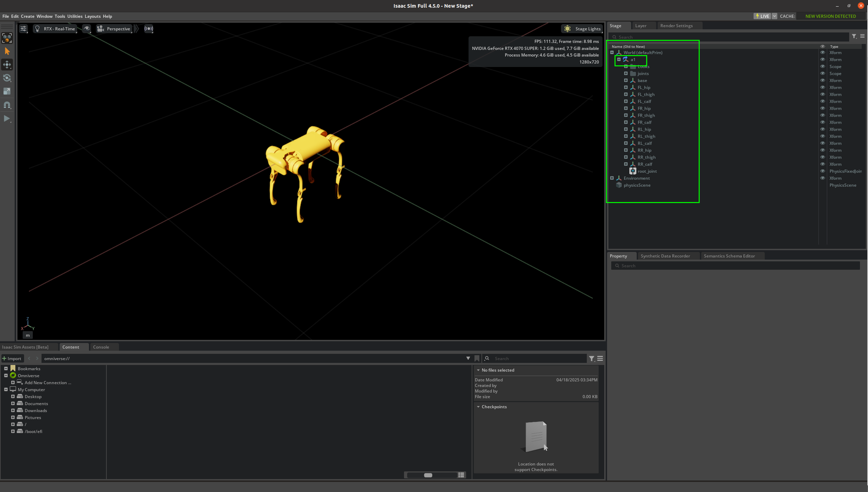Switch to the Console tab

point(101,347)
